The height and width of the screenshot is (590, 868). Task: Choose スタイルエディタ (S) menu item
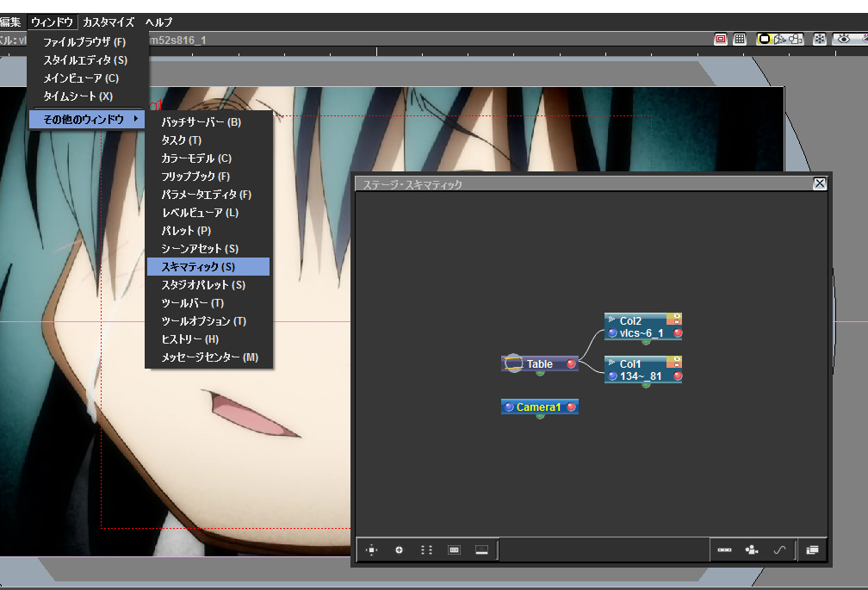(x=88, y=59)
